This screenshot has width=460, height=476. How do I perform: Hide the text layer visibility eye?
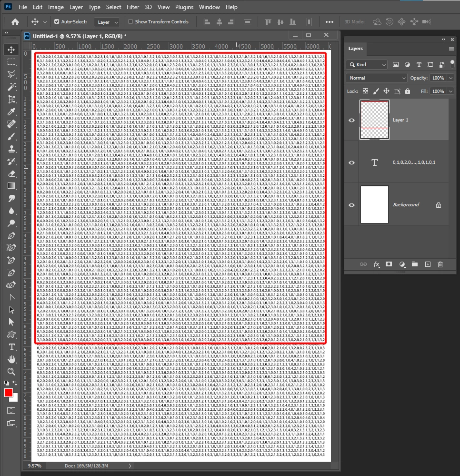point(351,162)
